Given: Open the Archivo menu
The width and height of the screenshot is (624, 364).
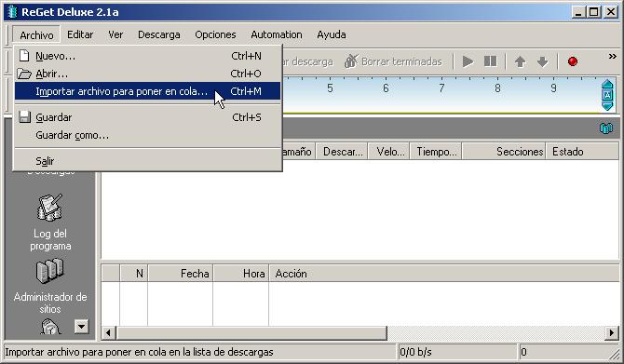Looking at the screenshot, I should coord(36,35).
